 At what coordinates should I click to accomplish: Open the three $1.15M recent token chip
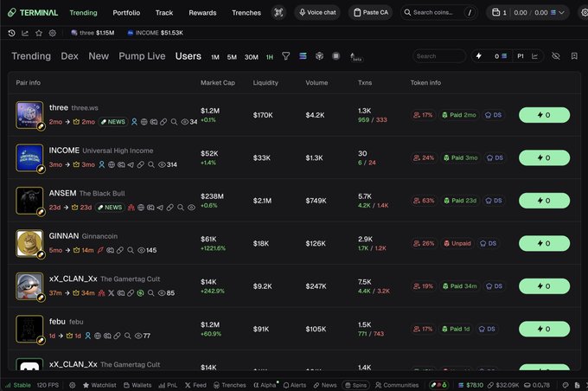click(93, 33)
